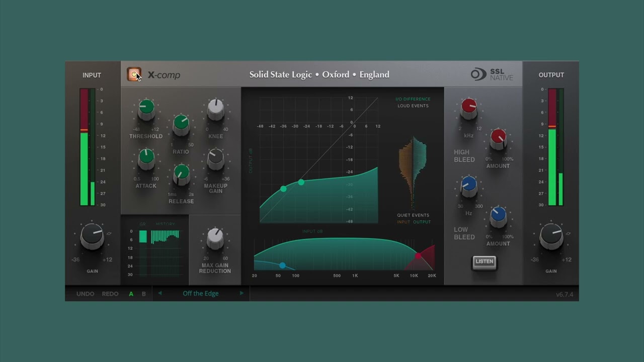Click the High Bleed kHz frequency knob
The height and width of the screenshot is (362, 644).
(469, 109)
